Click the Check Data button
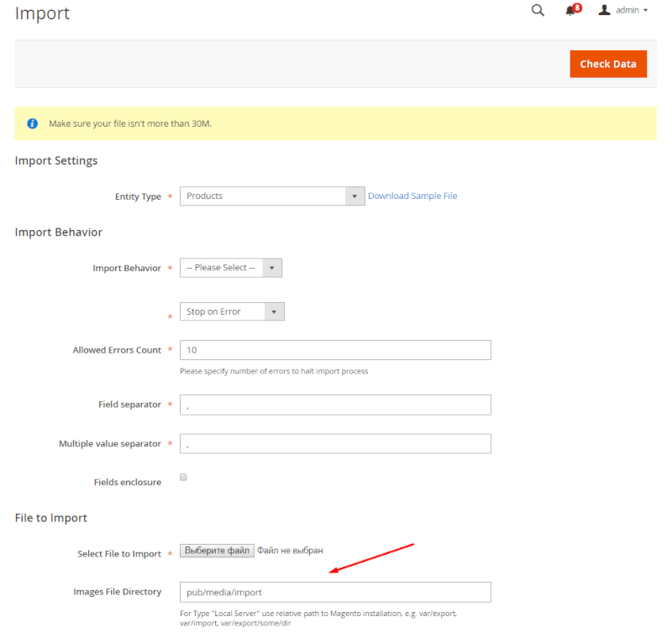 (x=608, y=63)
